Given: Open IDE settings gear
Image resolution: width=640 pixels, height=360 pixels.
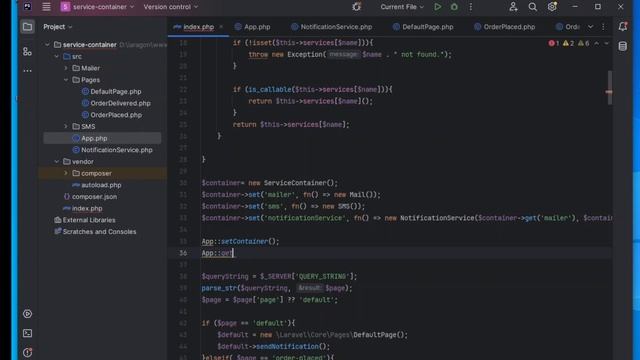Looking at the screenshot, I should tap(552, 7).
